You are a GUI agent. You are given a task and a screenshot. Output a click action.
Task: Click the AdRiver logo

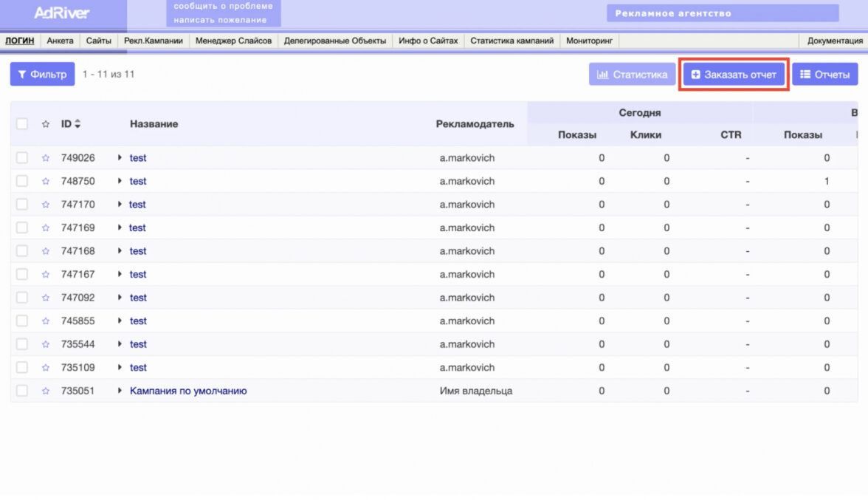click(x=62, y=13)
